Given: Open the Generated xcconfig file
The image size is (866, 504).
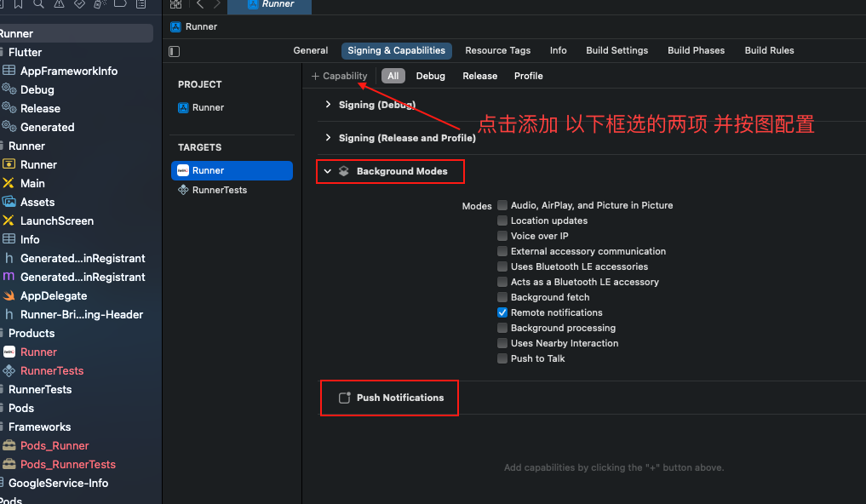Looking at the screenshot, I should click(x=47, y=127).
